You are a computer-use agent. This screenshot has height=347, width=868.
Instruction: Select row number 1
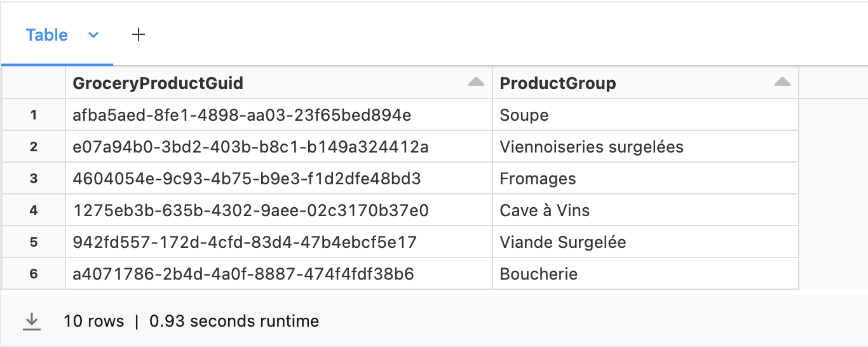click(x=34, y=115)
